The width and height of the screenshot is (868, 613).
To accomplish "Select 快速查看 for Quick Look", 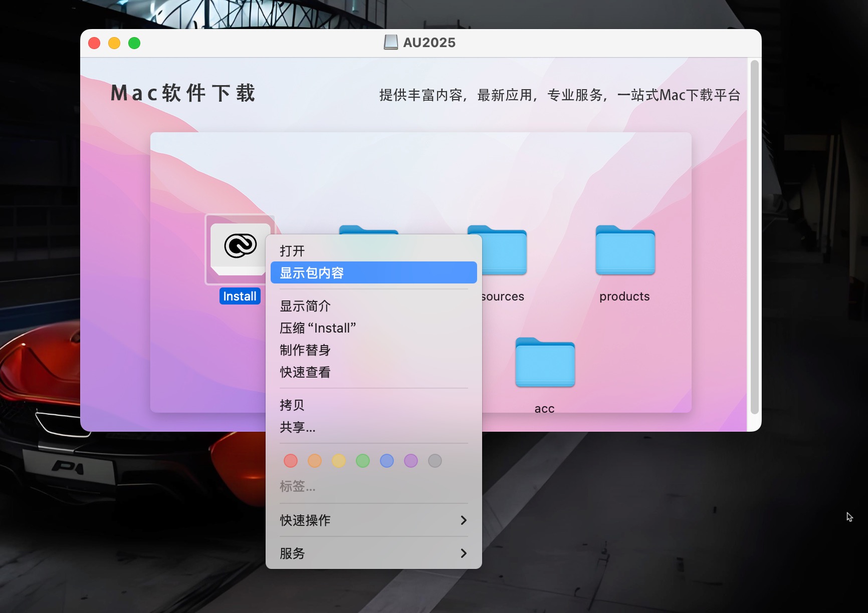I will [x=305, y=372].
